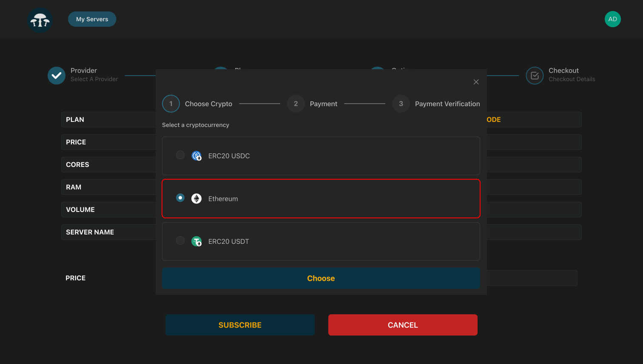Open My Servers page

(x=92, y=19)
